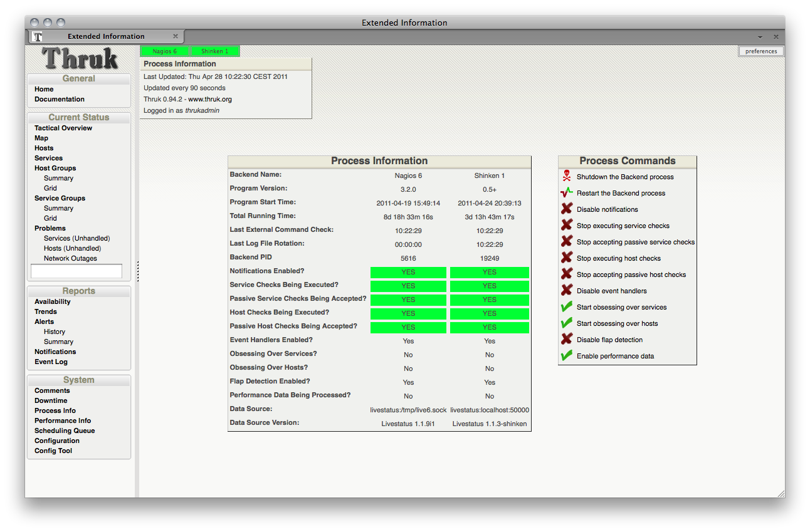The width and height of the screenshot is (810, 532).
Task: Open Process Info in the System menu
Action: 55,410
